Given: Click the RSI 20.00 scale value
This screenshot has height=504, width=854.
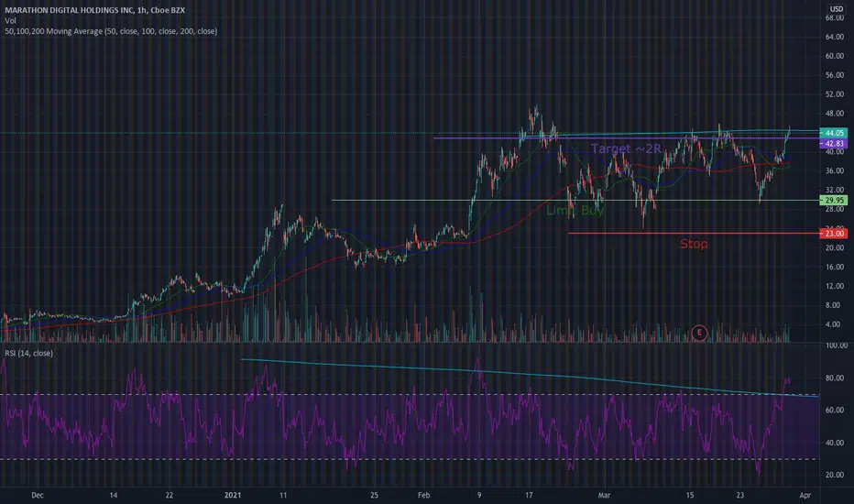Looking at the screenshot, I should pos(835,475).
